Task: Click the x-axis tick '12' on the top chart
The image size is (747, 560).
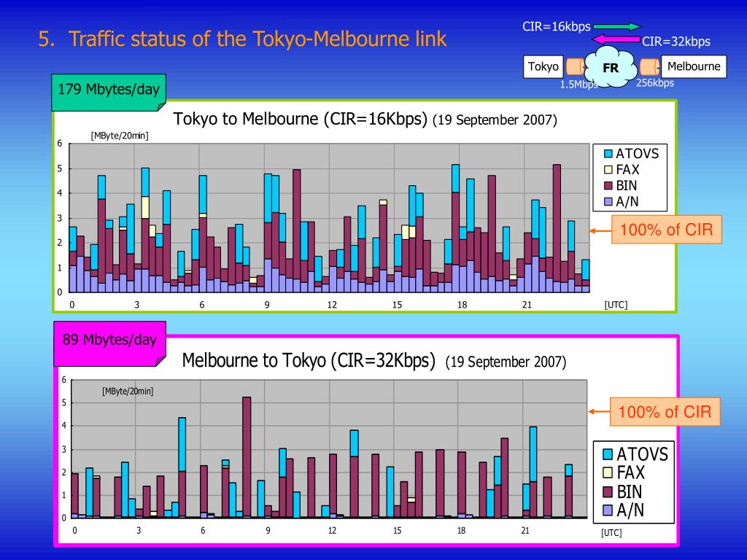Action: click(x=332, y=305)
